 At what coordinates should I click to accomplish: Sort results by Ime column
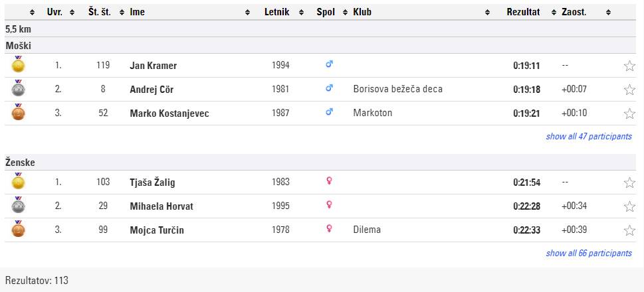(x=138, y=12)
